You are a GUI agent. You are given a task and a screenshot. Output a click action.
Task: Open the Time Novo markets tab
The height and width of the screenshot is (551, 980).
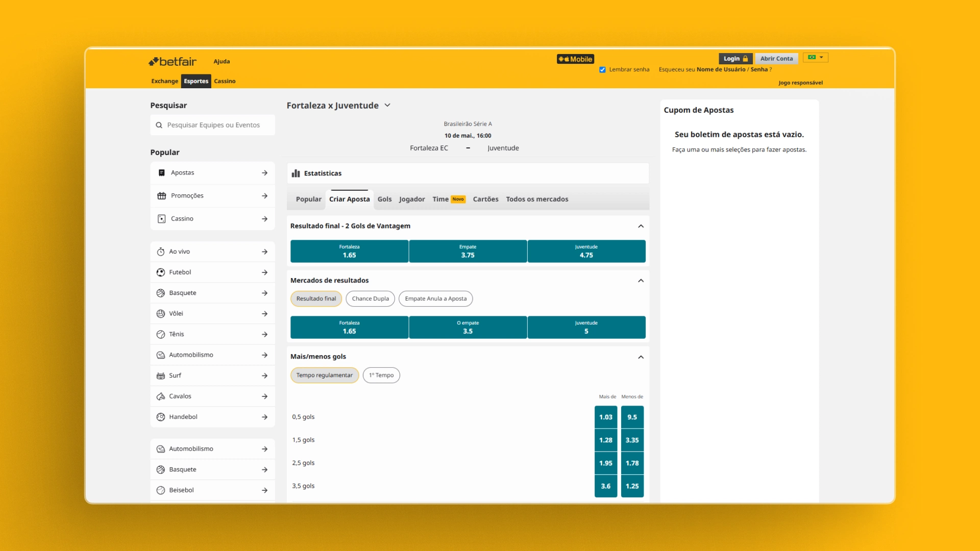pos(449,199)
